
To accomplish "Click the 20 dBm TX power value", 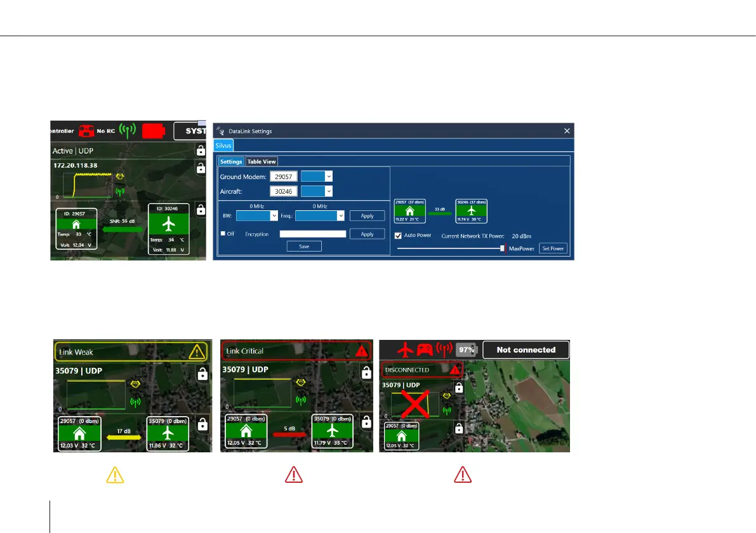I will coord(522,236).
